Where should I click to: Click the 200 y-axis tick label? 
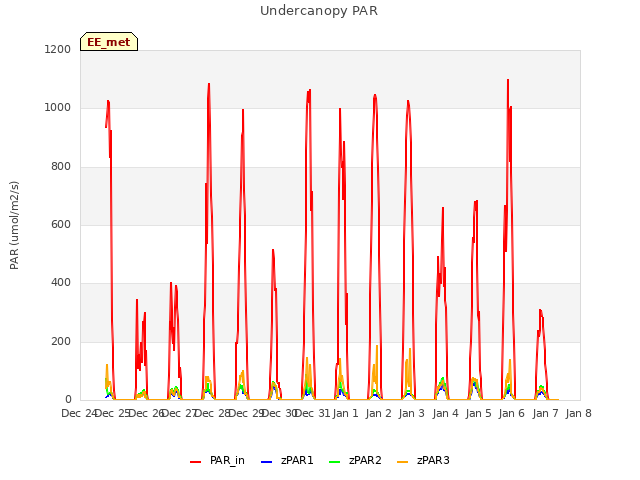coord(61,342)
